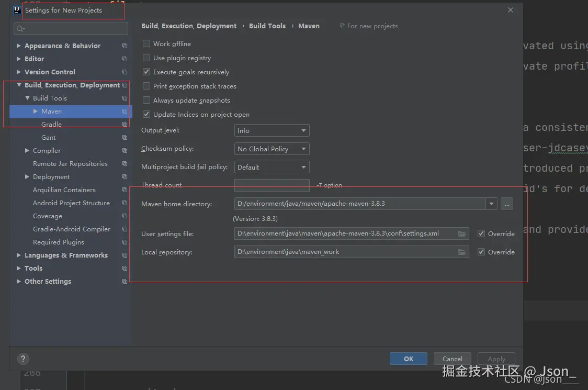588x390 pixels.
Task: Click the copy icon beside Gant
Action: [125, 138]
